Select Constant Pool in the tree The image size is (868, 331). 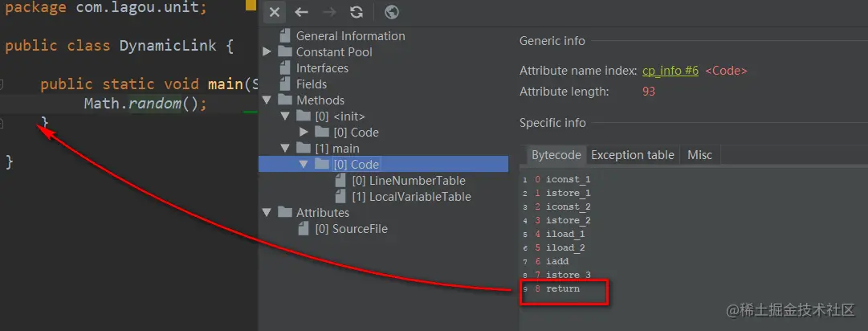click(x=334, y=52)
